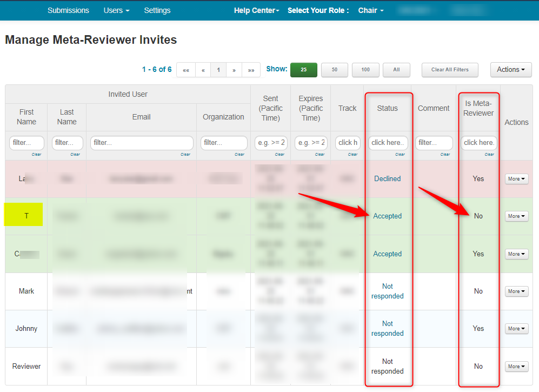Go to Settings in navbar

click(x=157, y=10)
